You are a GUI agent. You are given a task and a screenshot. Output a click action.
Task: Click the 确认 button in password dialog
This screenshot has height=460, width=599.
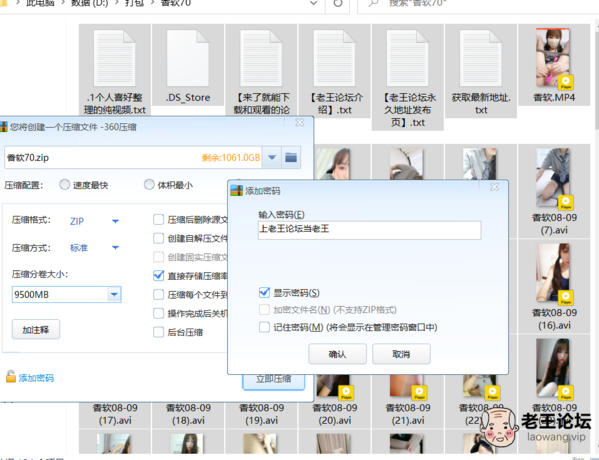[337, 354]
